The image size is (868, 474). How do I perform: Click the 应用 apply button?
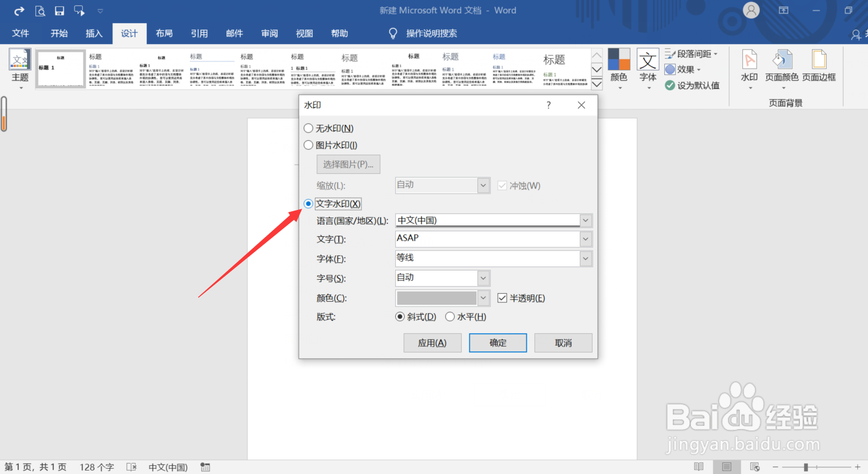433,343
